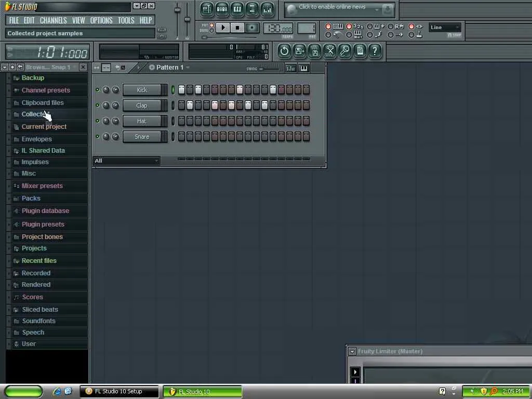Toggle the wait for input switch

pyautogui.click(x=349, y=35)
